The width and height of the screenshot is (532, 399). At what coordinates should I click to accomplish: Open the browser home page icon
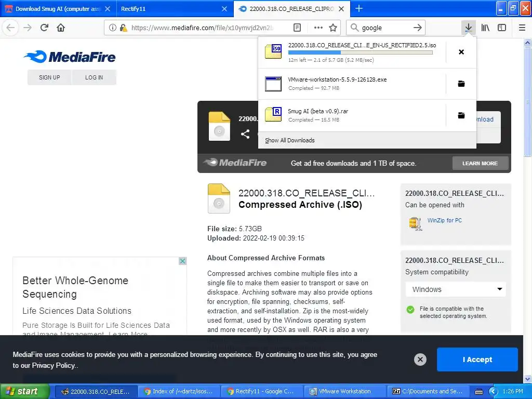point(61,28)
